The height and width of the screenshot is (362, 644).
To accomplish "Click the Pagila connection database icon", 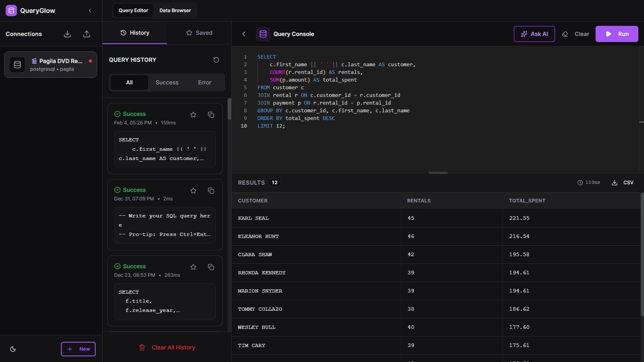I will 17,65.
